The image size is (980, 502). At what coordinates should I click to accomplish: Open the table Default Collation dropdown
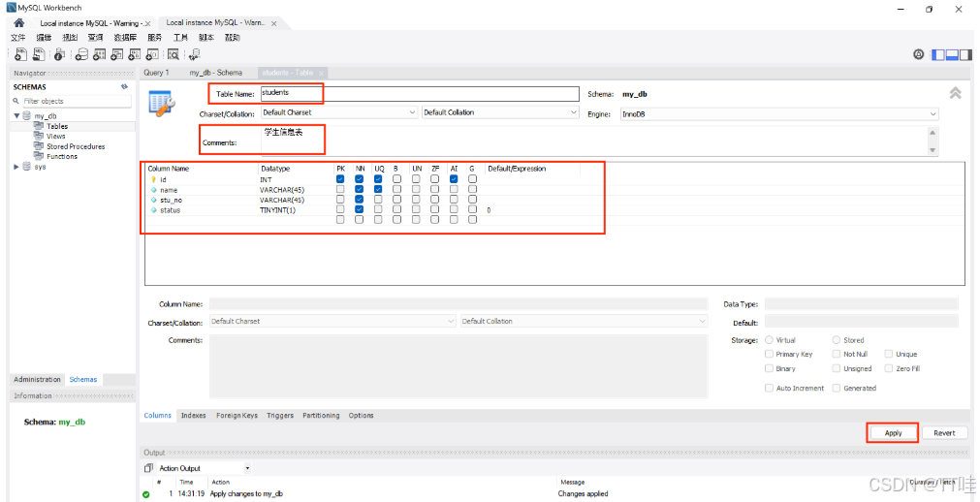coord(500,112)
